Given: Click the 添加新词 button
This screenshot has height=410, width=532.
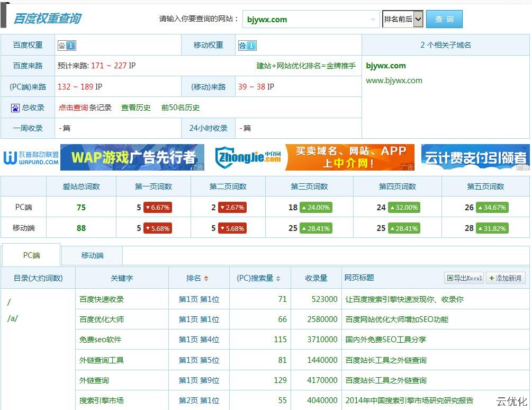Looking at the screenshot, I should point(506,278).
